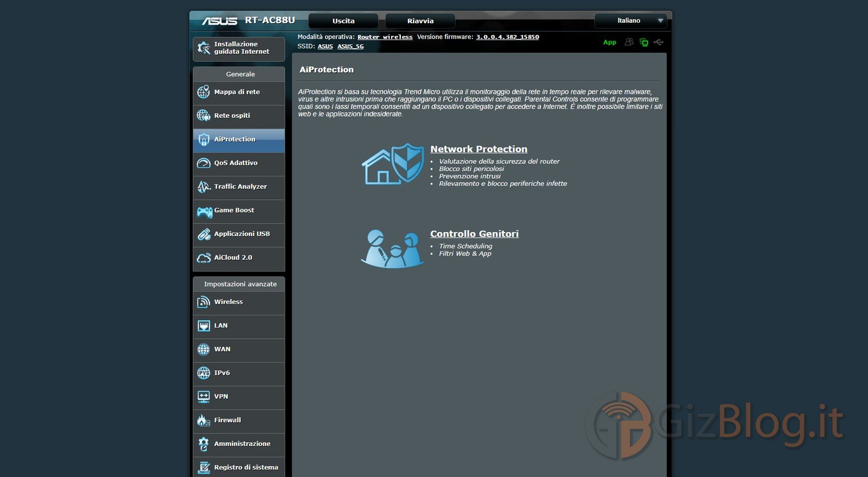Click the green App link

coord(610,42)
